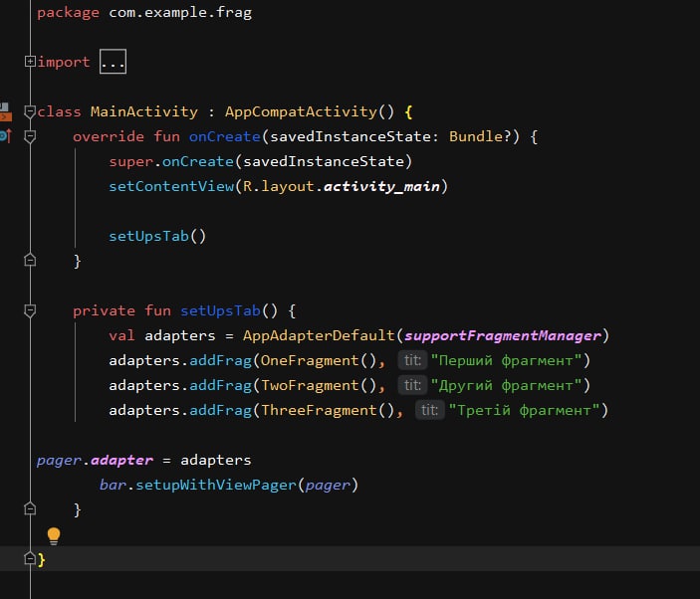Click the setUpsTab() call inside onCreate

[x=157, y=236]
